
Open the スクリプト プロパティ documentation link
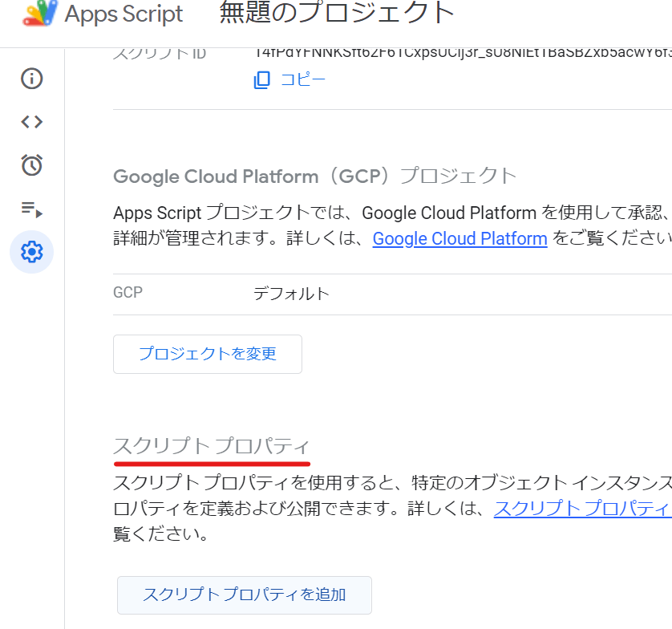[582, 509]
